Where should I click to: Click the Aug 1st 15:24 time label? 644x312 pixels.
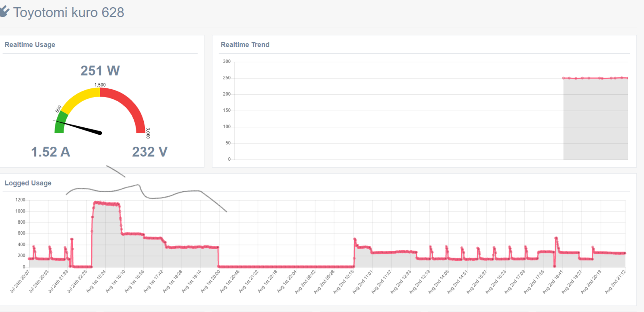point(96,281)
